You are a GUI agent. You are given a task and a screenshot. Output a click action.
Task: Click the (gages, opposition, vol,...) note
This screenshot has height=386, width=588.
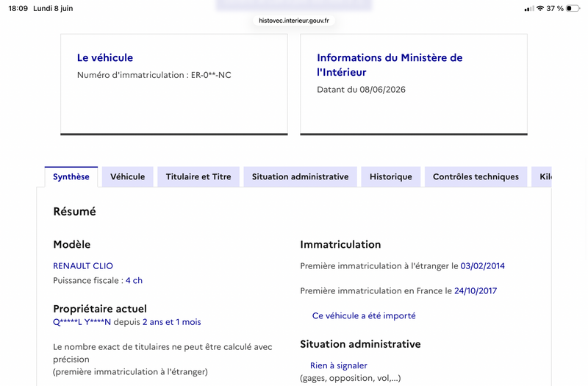coord(351,378)
